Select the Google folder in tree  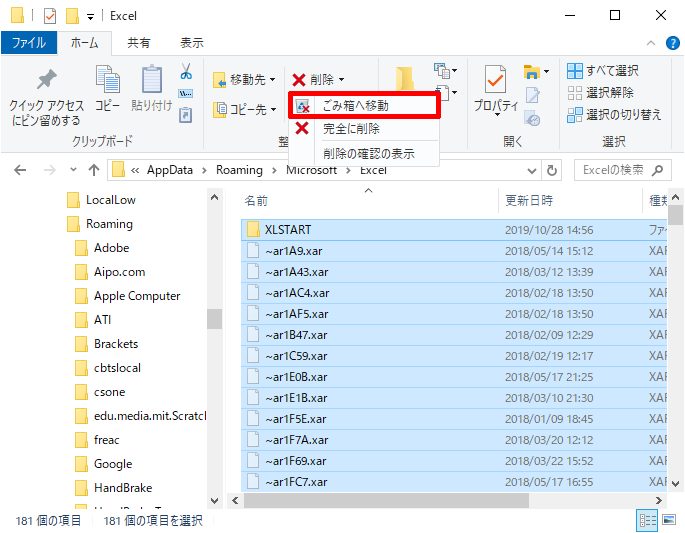click(104, 464)
